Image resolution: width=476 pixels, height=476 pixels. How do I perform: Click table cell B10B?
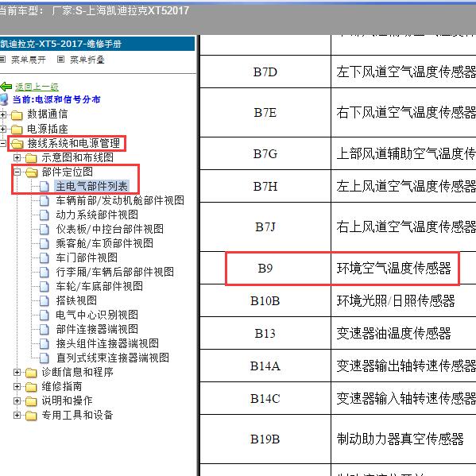(265, 301)
